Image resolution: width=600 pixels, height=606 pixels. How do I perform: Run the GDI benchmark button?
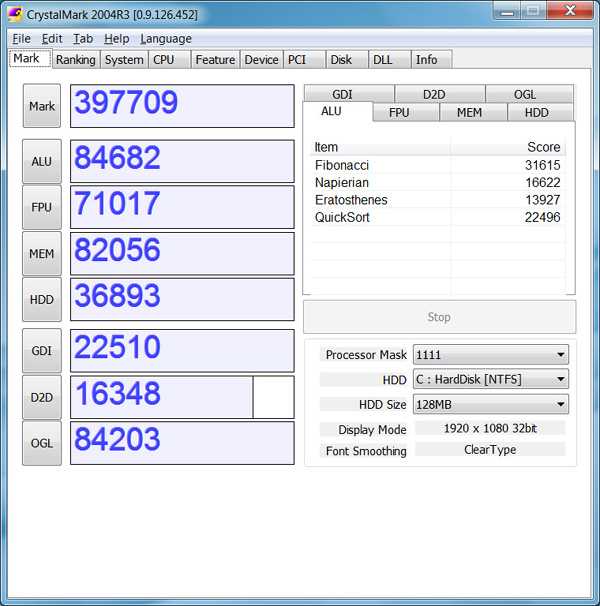click(42, 351)
